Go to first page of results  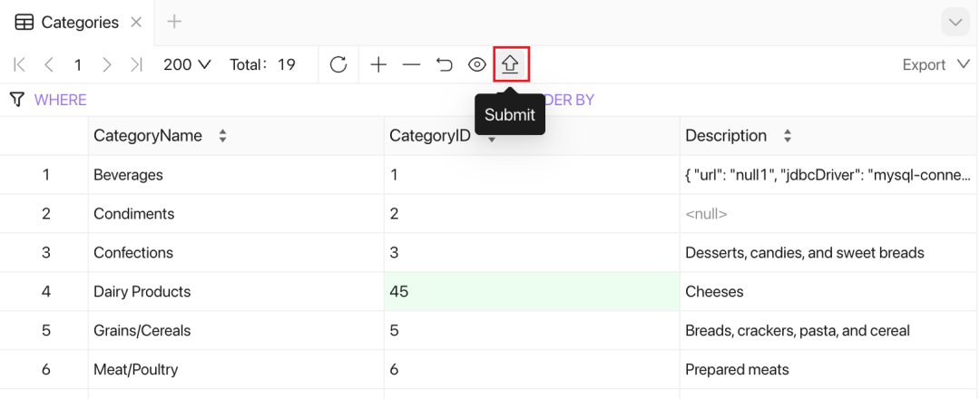click(20, 65)
